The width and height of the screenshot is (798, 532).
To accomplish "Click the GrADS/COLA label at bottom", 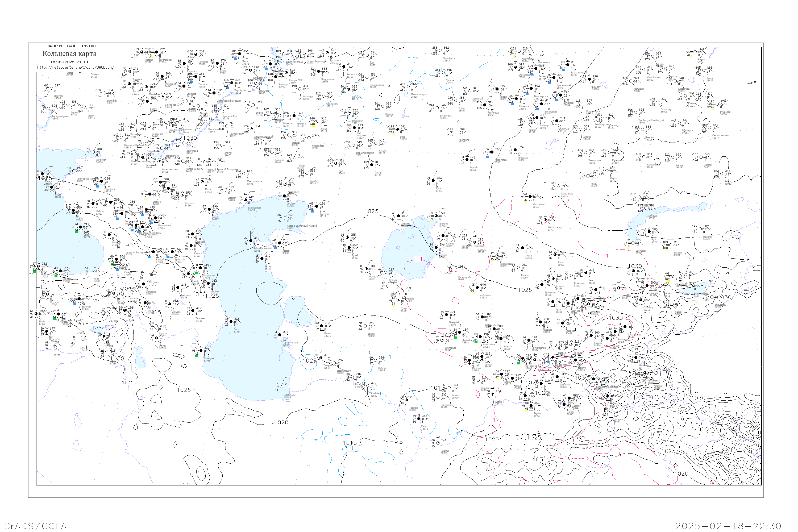I will tap(35, 526).
